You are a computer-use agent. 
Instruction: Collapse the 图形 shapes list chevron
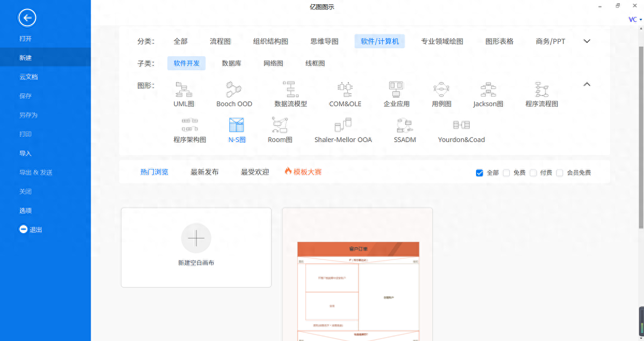tap(587, 84)
